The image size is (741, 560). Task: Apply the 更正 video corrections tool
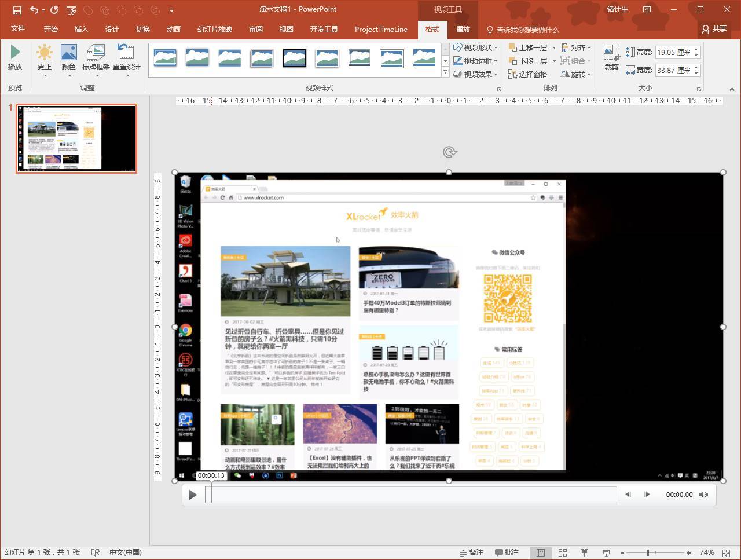45,58
